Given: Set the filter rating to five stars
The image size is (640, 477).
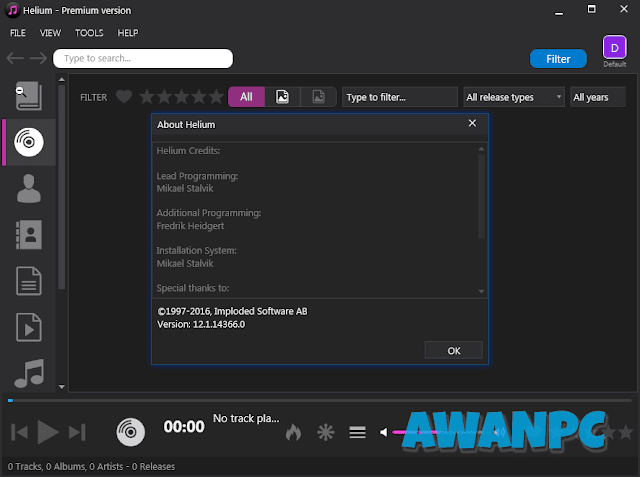Looking at the screenshot, I should click(x=216, y=97).
